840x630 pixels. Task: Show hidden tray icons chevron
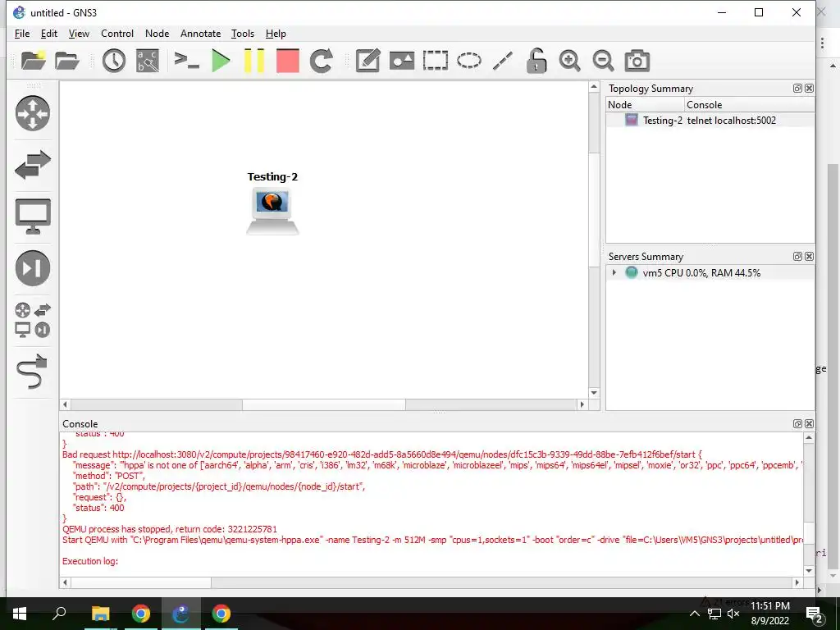[694, 614]
